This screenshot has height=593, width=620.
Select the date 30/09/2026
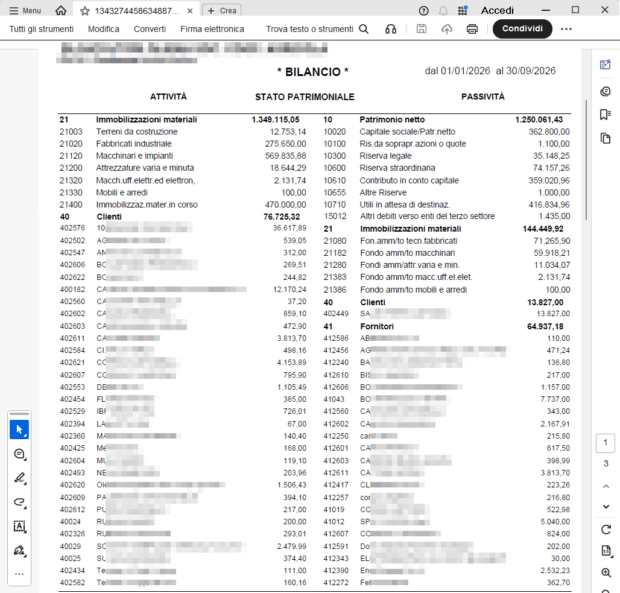tap(531, 71)
